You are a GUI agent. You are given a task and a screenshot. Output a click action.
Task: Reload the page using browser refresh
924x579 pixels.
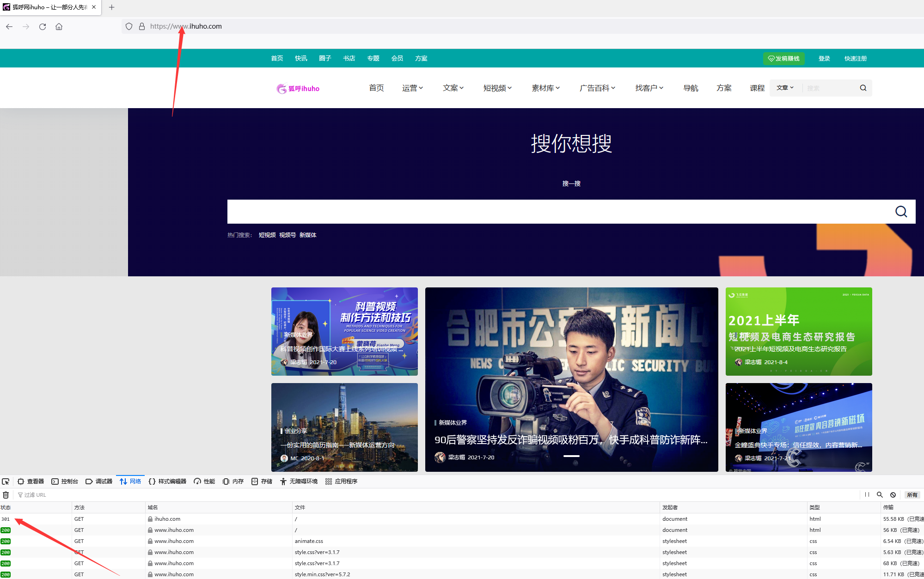[43, 26]
